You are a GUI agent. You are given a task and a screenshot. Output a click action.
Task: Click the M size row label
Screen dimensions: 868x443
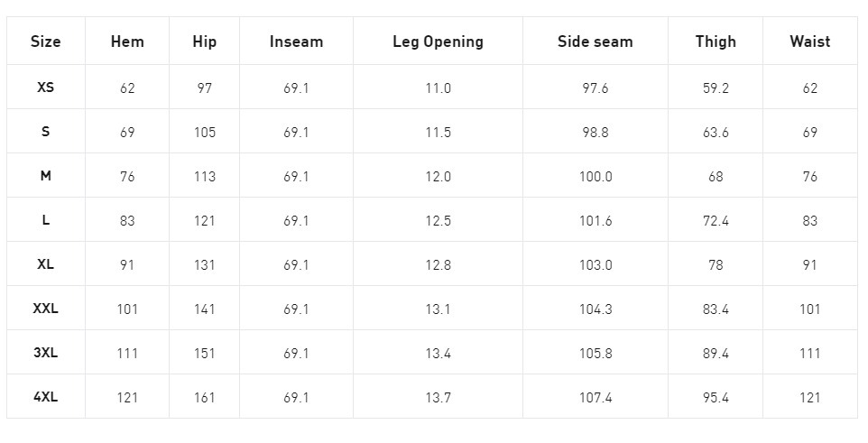click(45, 176)
